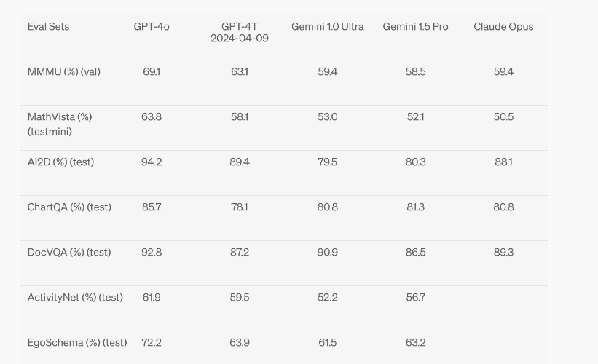Screen dimensions: 598x364
Task: Click the AI2D (%) (test) row label
Action: pyautogui.click(x=60, y=162)
